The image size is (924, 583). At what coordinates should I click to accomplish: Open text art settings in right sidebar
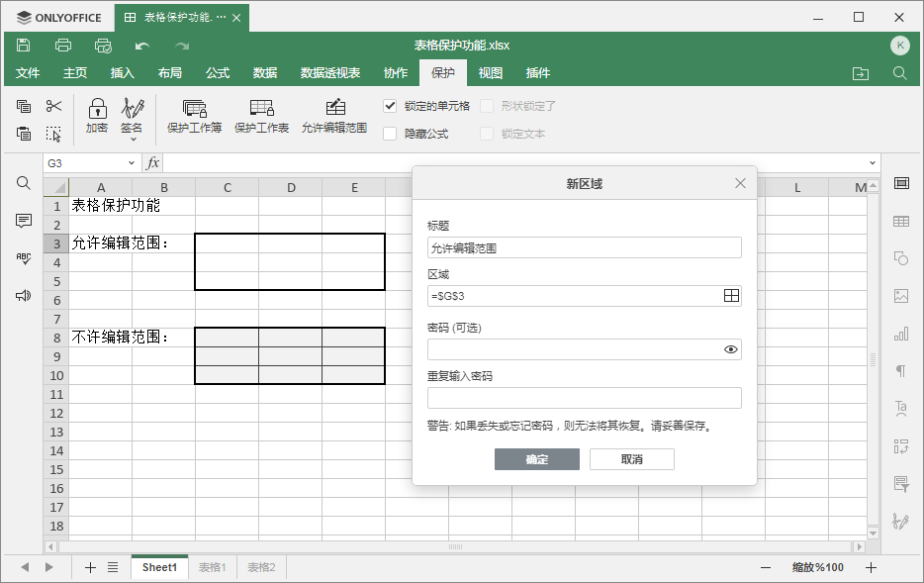click(901, 409)
